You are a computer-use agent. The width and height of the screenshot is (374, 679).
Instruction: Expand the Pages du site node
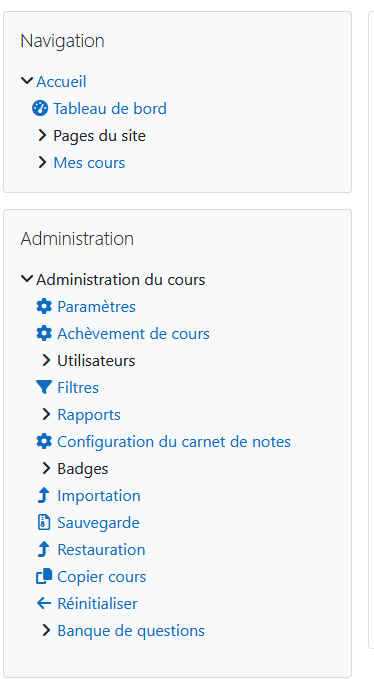pyautogui.click(x=42, y=136)
